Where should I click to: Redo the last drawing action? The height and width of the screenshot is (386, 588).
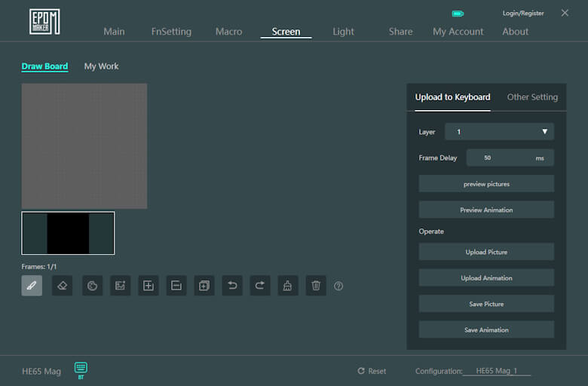point(260,286)
